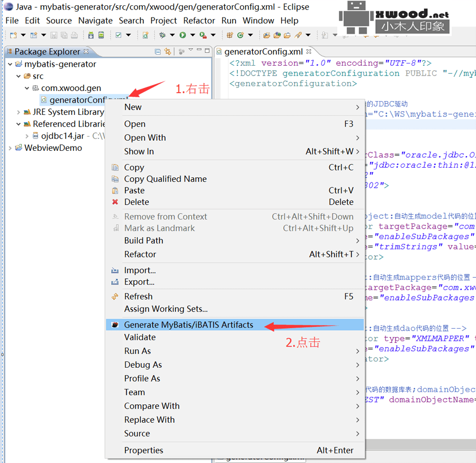Viewport: 476px width, 463px height.
Task: Choose Copy Qualified Name
Action: click(235, 179)
